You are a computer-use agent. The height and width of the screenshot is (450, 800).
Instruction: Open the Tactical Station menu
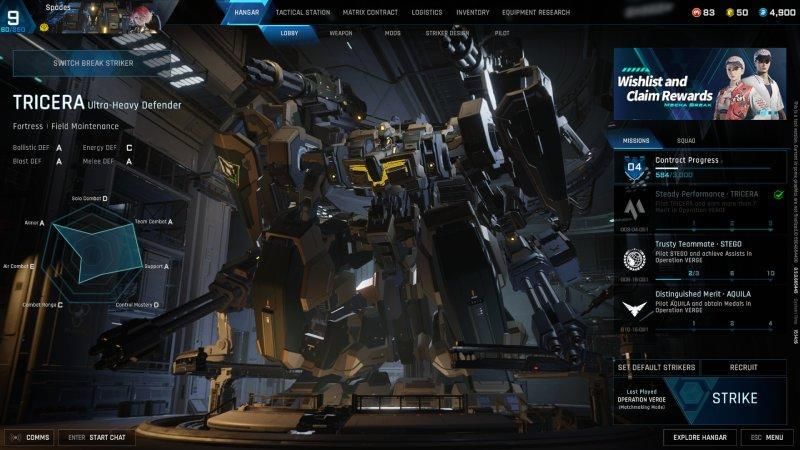pyautogui.click(x=303, y=12)
